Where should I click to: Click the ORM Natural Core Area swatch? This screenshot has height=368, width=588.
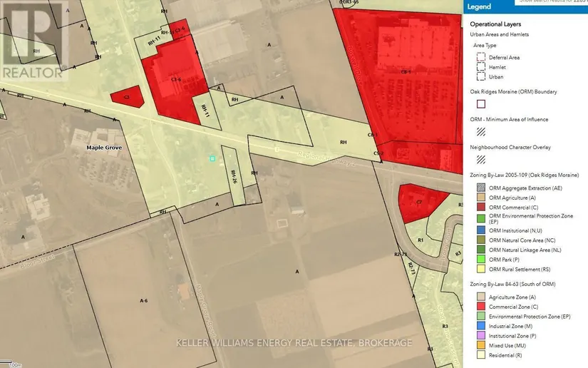tap(481, 240)
